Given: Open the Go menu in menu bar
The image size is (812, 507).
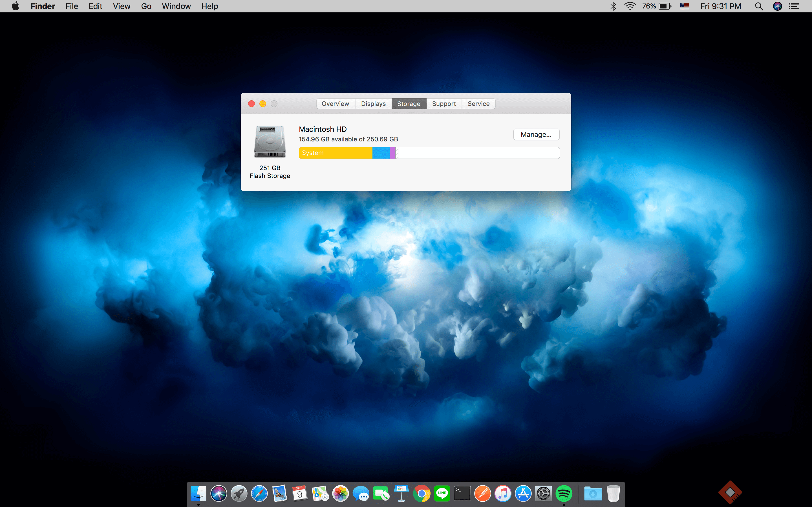Looking at the screenshot, I should pyautogui.click(x=146, y=6).
